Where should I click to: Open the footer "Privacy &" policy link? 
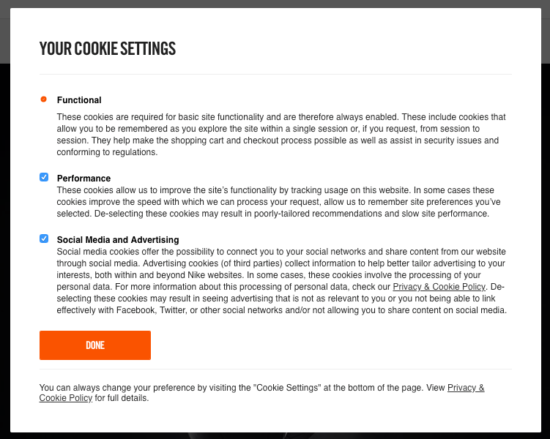[466, 388]
